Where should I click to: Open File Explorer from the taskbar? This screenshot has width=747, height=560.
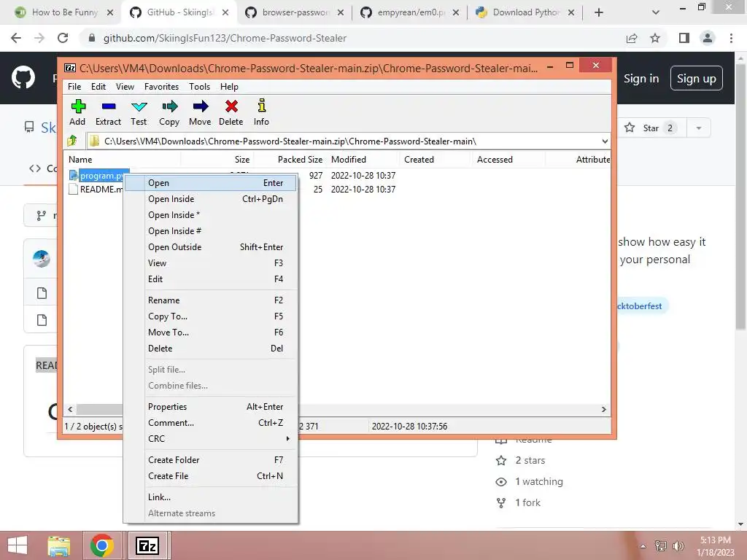59,545
